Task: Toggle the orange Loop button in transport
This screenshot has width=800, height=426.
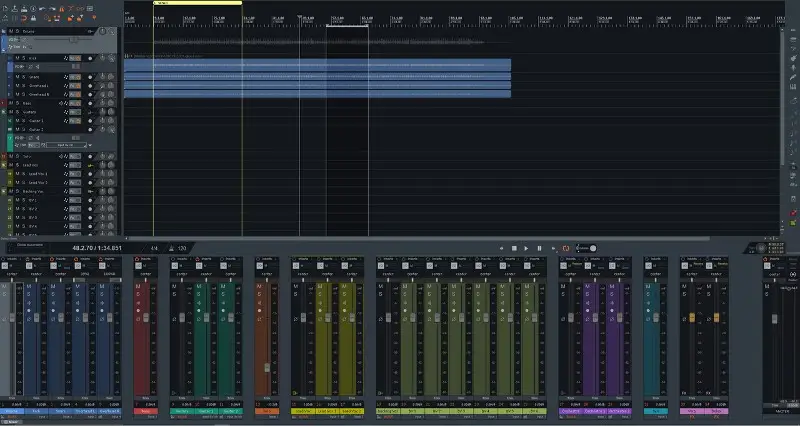Action: point(566,248)
